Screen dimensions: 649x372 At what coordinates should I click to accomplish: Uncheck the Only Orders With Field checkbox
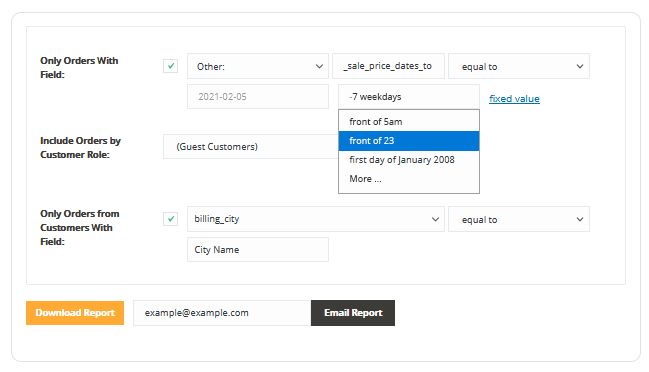[x=170, y=66]
